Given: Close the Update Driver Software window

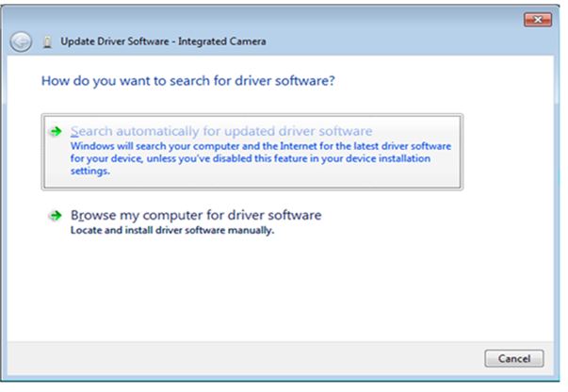Looking at the screenshot, I should pyautogui.click(x=538, y=20).
